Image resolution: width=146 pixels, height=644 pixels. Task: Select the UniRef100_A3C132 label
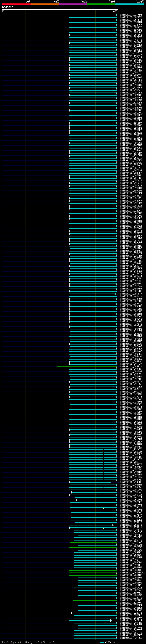131,570
